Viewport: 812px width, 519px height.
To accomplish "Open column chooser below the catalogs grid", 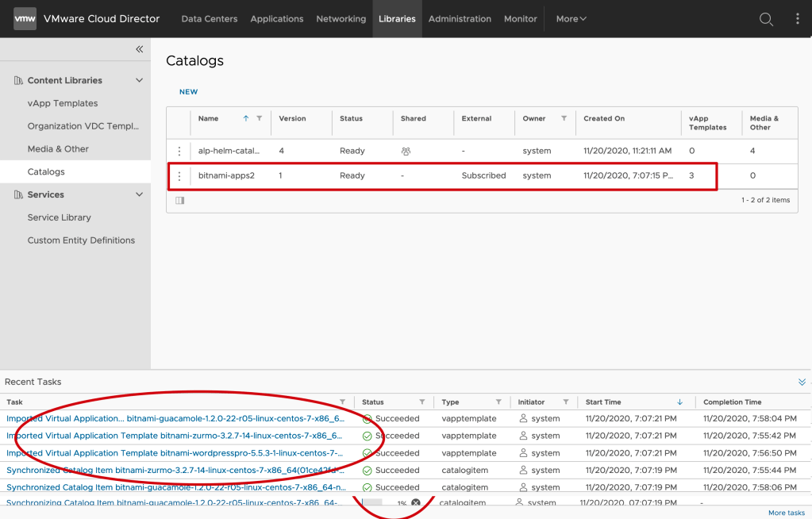I will tap(179, 201).
